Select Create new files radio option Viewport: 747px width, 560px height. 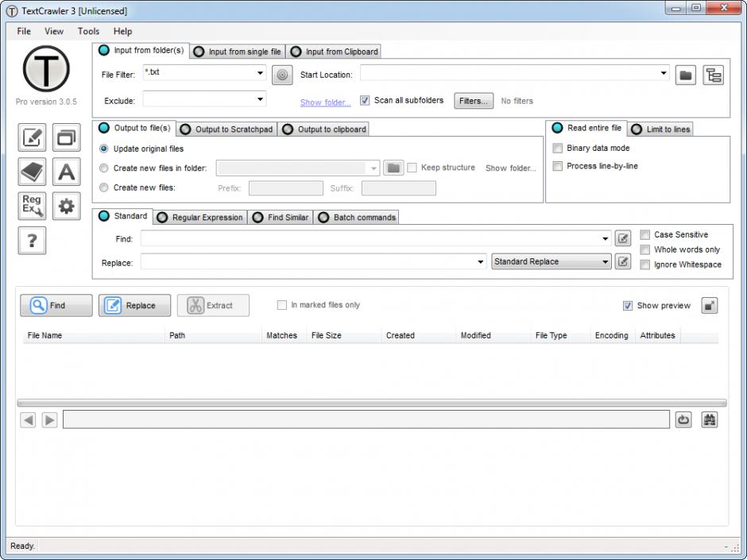104,187
